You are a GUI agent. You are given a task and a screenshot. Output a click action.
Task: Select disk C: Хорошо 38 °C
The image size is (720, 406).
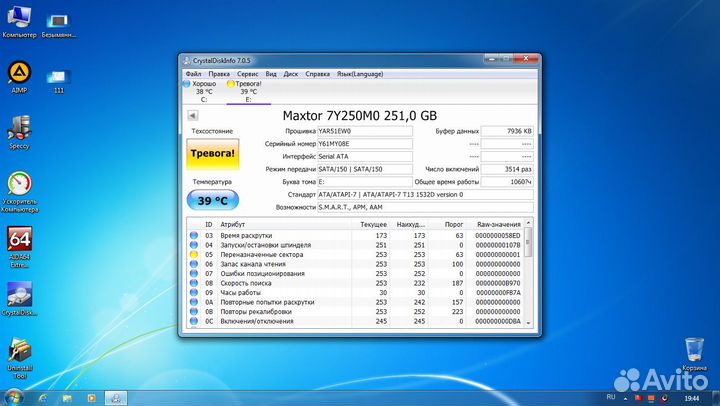click(202, 91)
